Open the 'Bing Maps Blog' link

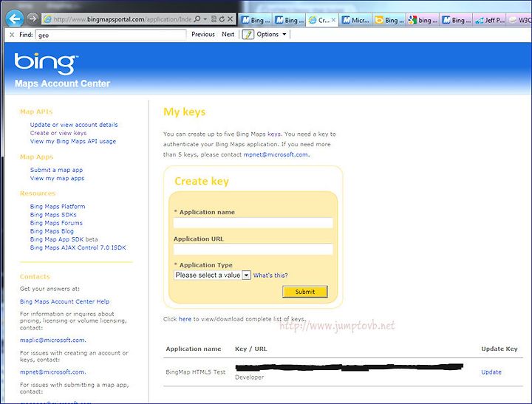pos(52,231)
